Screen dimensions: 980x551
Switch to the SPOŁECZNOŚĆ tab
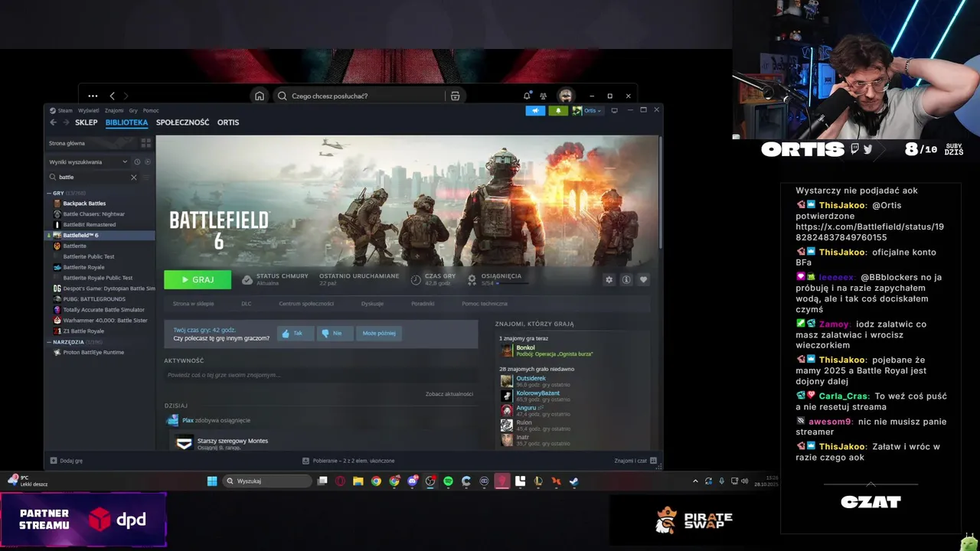(182, 122)
